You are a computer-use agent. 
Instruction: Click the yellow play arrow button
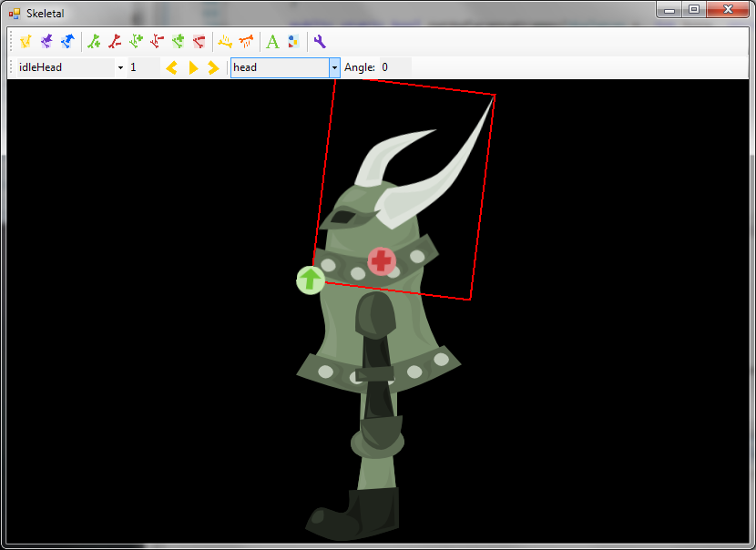click(x=193, y=67)
